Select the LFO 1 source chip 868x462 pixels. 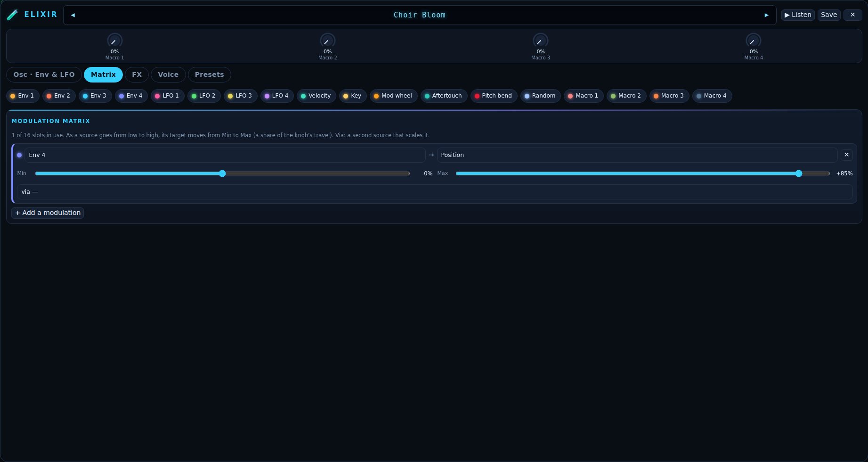coord(168,96)
